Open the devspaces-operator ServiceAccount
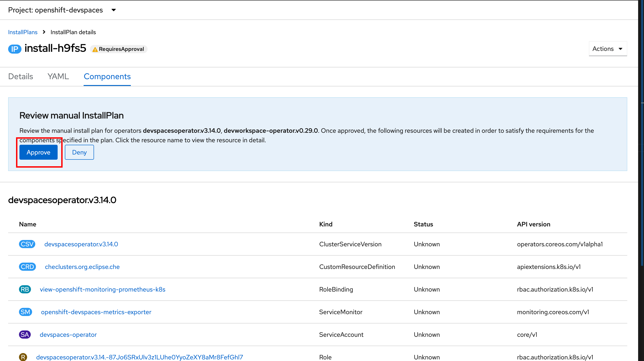This screenshot has height=361, width=644. click(68, 335)
